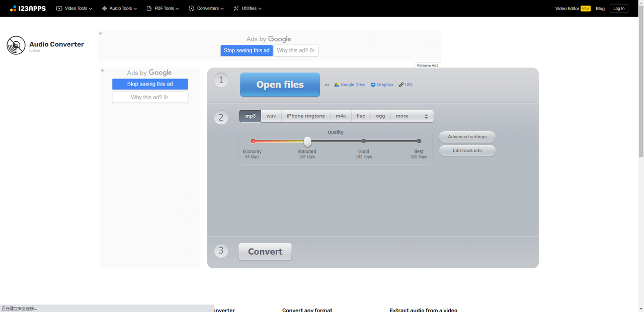Image resolution: width=644 pixels, height=312 pixels.
Task: Expand the Utilities menu
Action: pyautogui.click(x=247, y=9)
